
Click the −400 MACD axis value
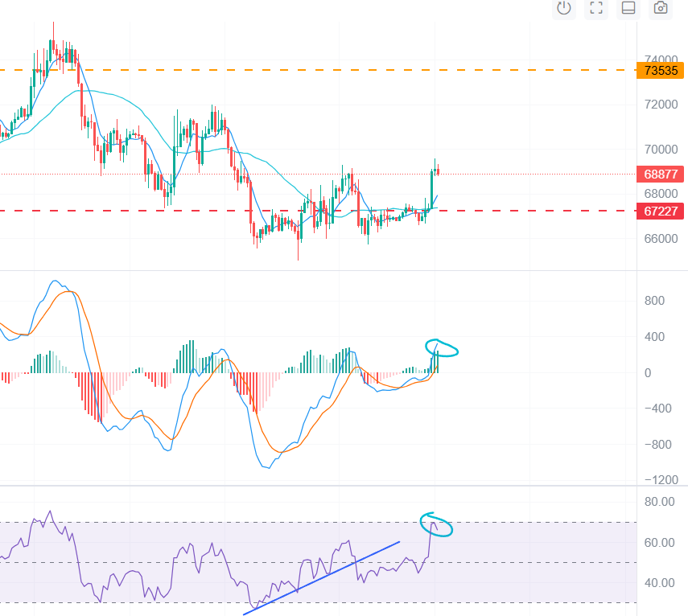click(657, 409)
